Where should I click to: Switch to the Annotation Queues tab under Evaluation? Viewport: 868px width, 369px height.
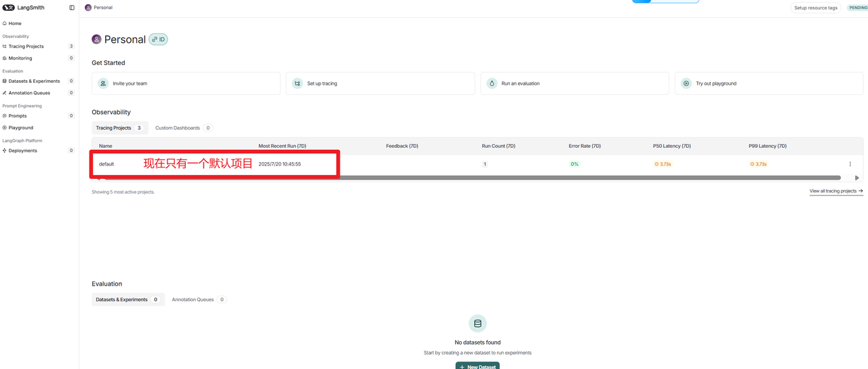[199, 299]
